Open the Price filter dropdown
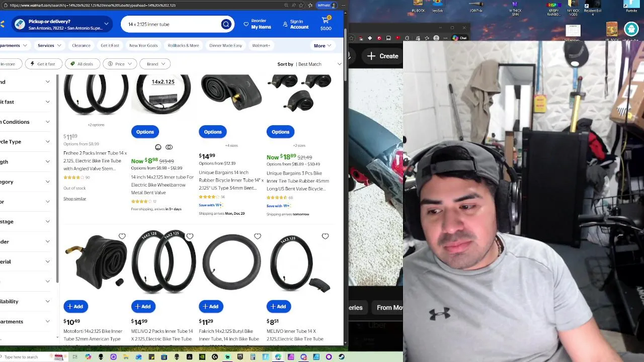The image size is (644, 362). [120, 64]
